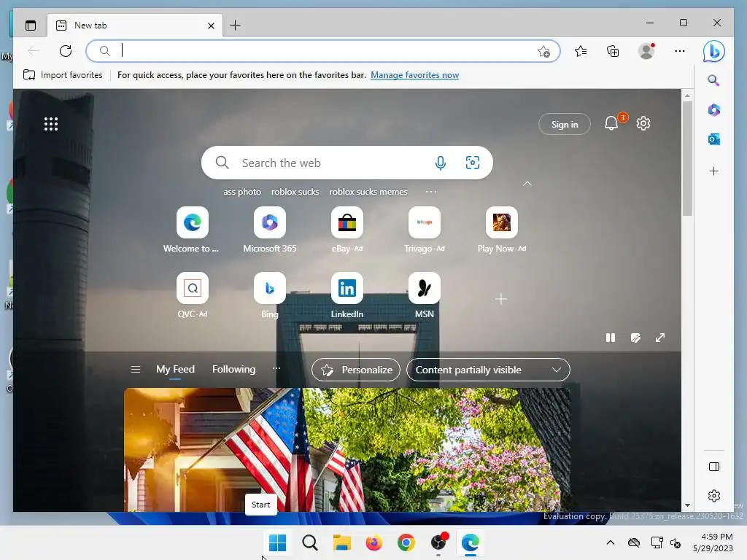Click the Search the web box

347,163
